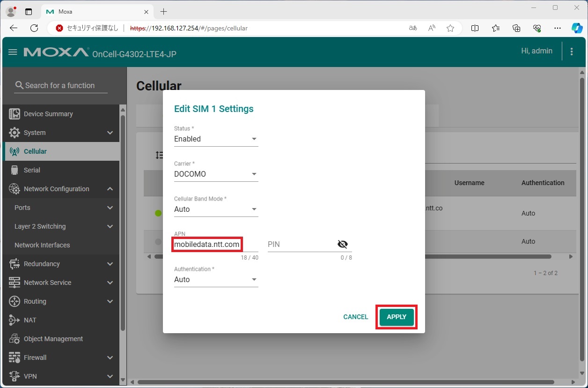Expand the VPN menu chevron
The height and width of the screenshot is (388, 588).
click(x=110, y=376)
